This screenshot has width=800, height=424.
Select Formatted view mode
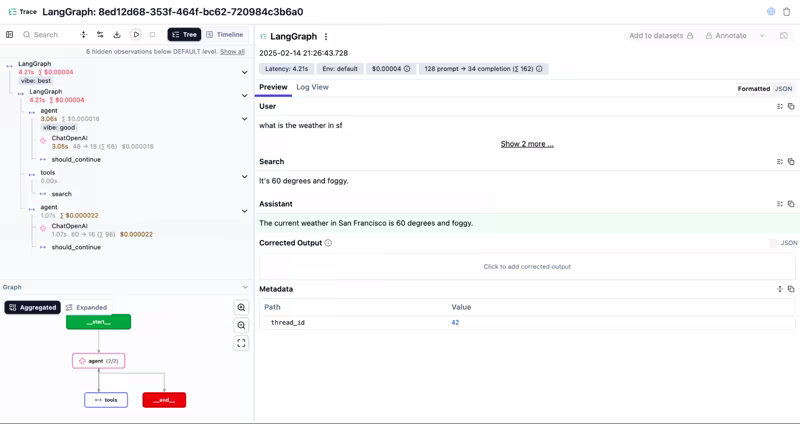tap(754, 89)
